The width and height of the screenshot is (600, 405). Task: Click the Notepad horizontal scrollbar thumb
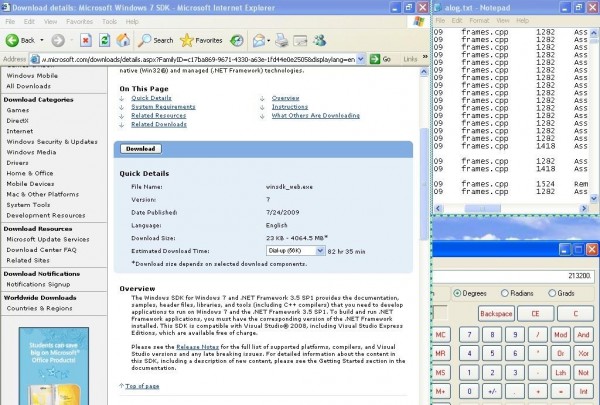482,208
